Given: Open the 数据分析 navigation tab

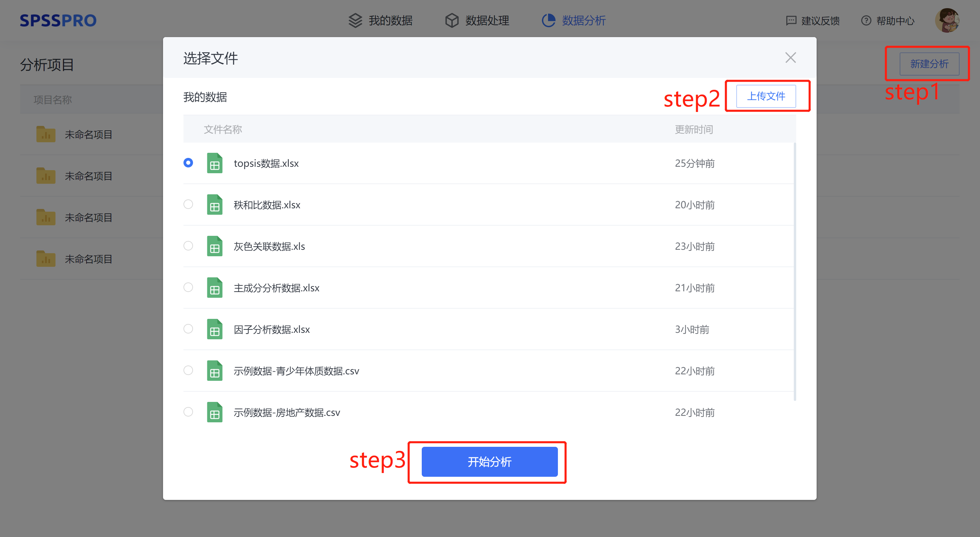Looking at the screenshot, I should (574, 20).
